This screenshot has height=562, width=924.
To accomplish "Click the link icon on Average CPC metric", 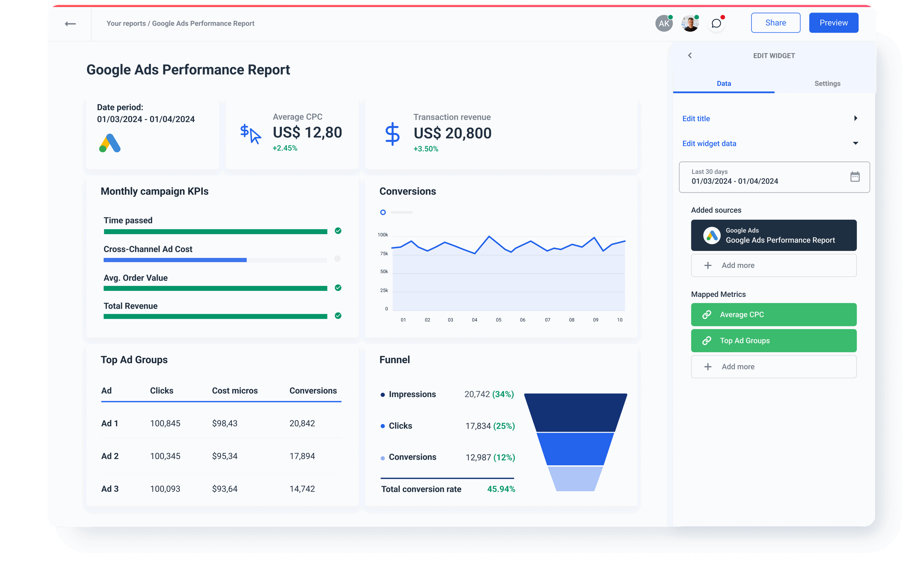I will (708, 314).
